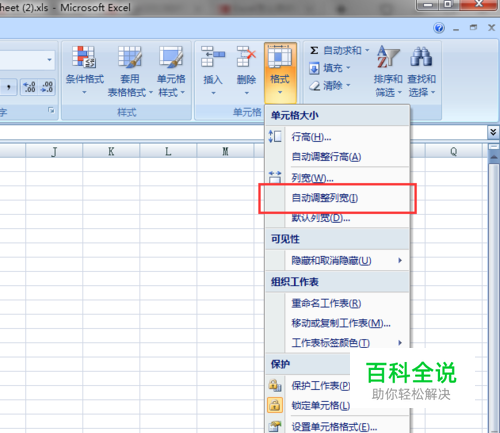
Task: Click column J header
Action: (x=54, y=151)
